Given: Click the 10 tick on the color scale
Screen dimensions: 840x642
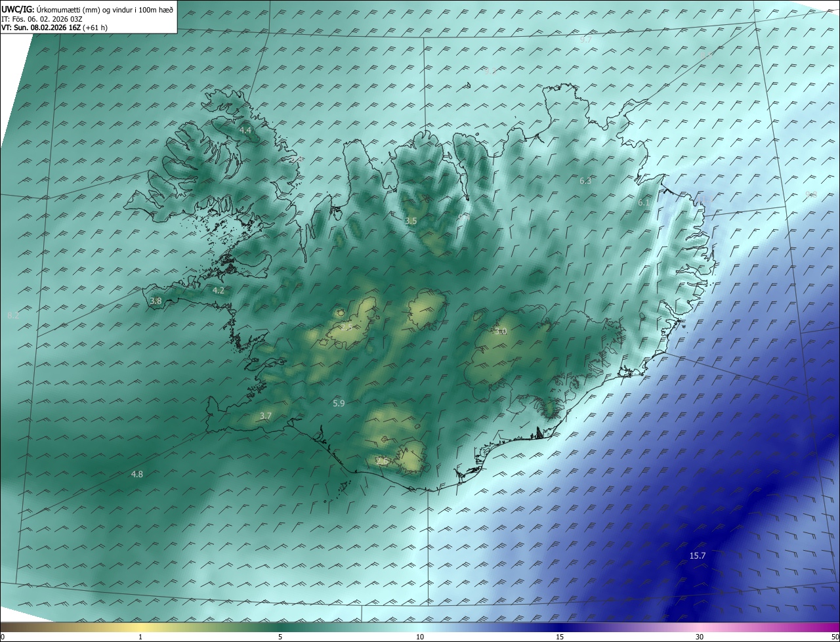Looking at the screenshot, I should (x=420, y=637).
